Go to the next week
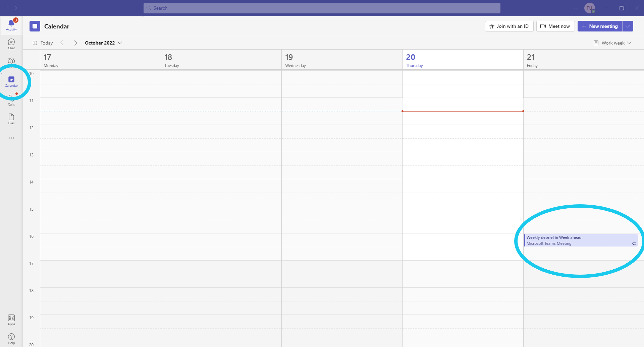This screenshot has height=347, width=644. (75, 43)
